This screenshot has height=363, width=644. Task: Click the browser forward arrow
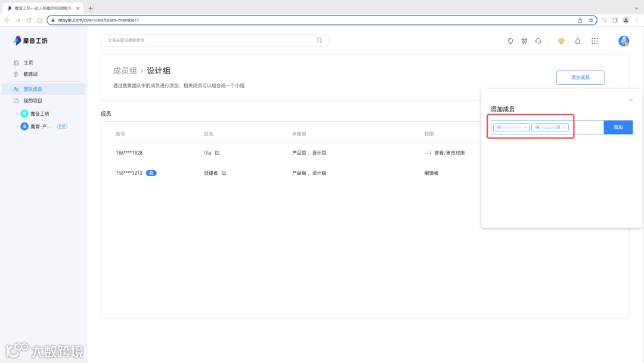pyautogui.click(x=18, y=20)
